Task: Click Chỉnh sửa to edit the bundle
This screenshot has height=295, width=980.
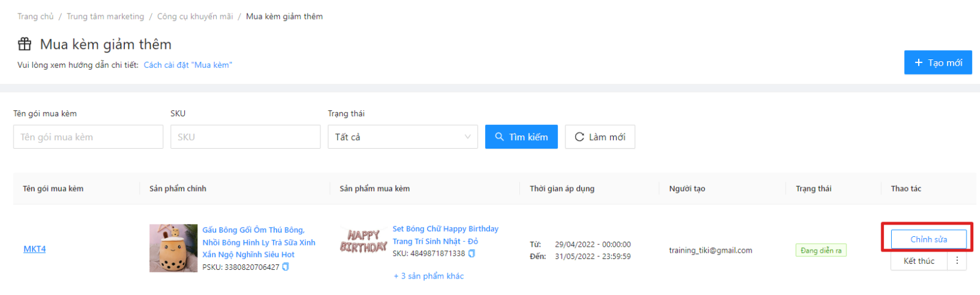Action: (928, 239)
